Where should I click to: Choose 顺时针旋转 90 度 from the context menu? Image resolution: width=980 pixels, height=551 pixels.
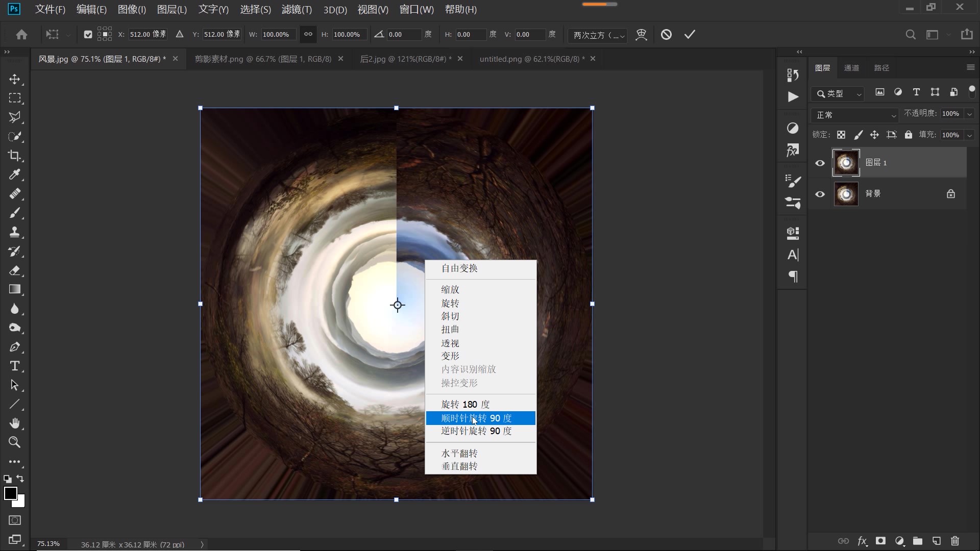pyautogui.click(x=476, y=418)
